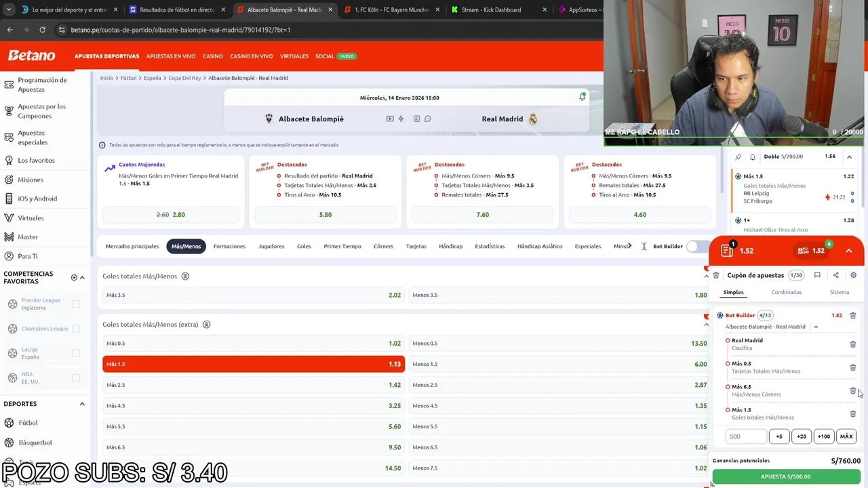Viewport: 868px width, 488px height.
Task: Open Misiones from sidebar
Action: pos(30,180)
